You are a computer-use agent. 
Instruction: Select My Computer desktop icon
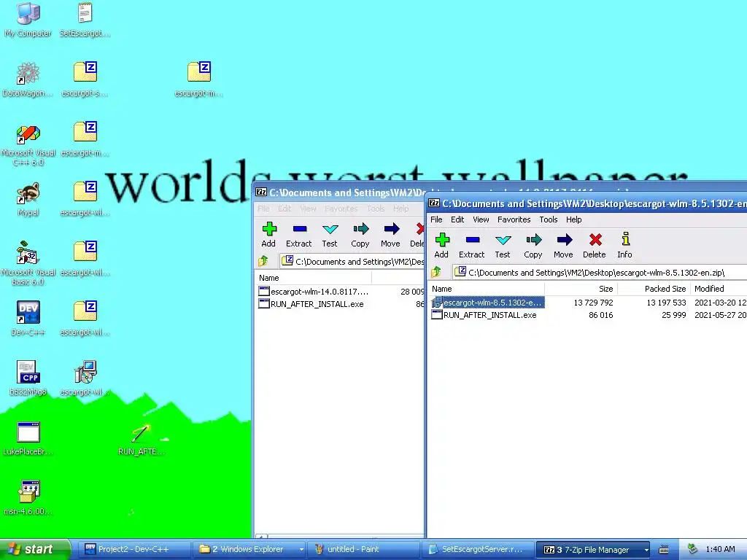(x=28, y=20)
